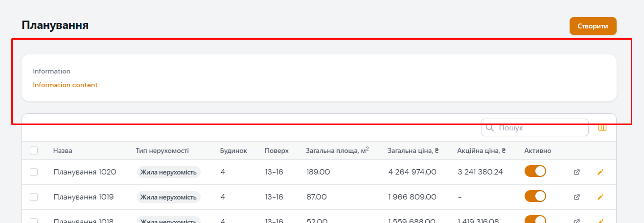Open Планування 1020 via the external link icon
This screenshot has width=644, height=223.
577,172
